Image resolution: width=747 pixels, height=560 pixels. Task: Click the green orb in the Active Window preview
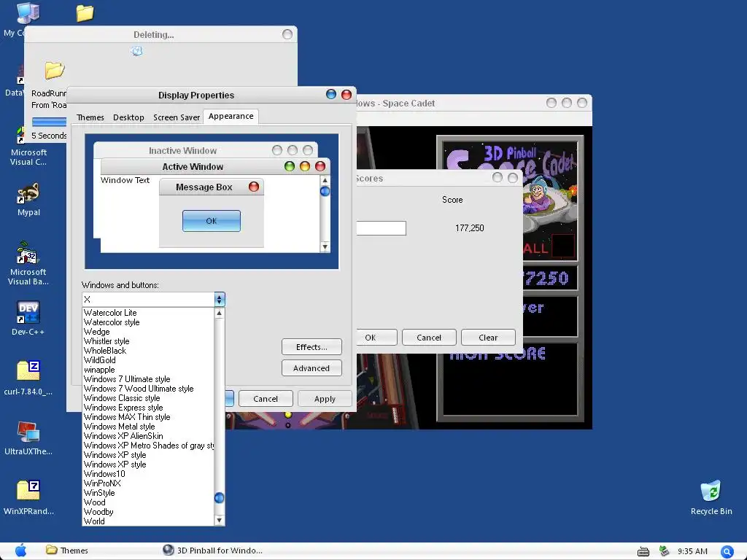[289, 166]
